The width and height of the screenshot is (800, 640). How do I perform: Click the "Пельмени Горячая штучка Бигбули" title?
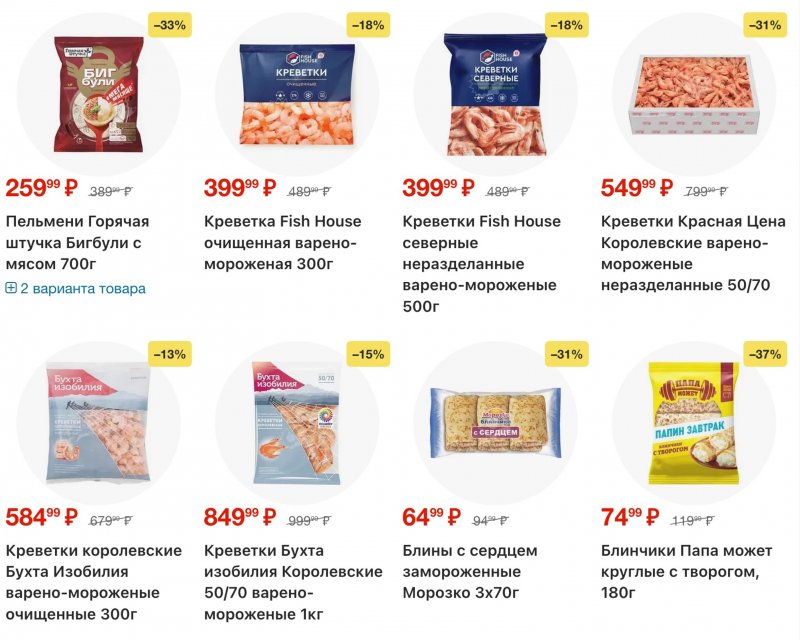78,241
